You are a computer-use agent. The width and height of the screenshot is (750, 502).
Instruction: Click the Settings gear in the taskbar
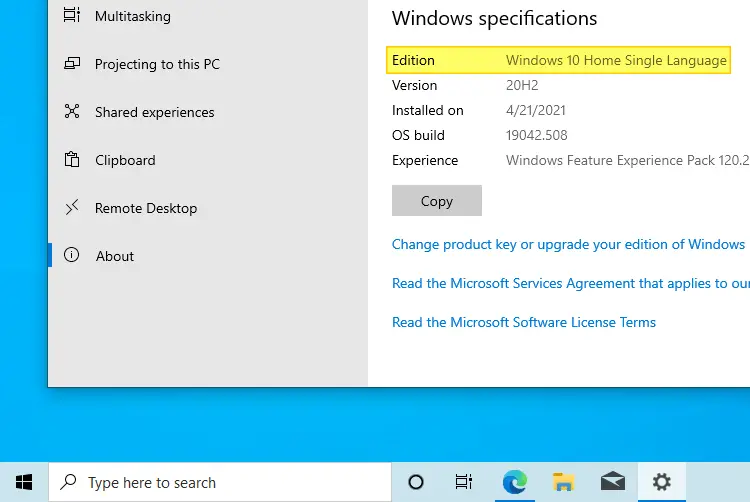(x=662, y=482)
